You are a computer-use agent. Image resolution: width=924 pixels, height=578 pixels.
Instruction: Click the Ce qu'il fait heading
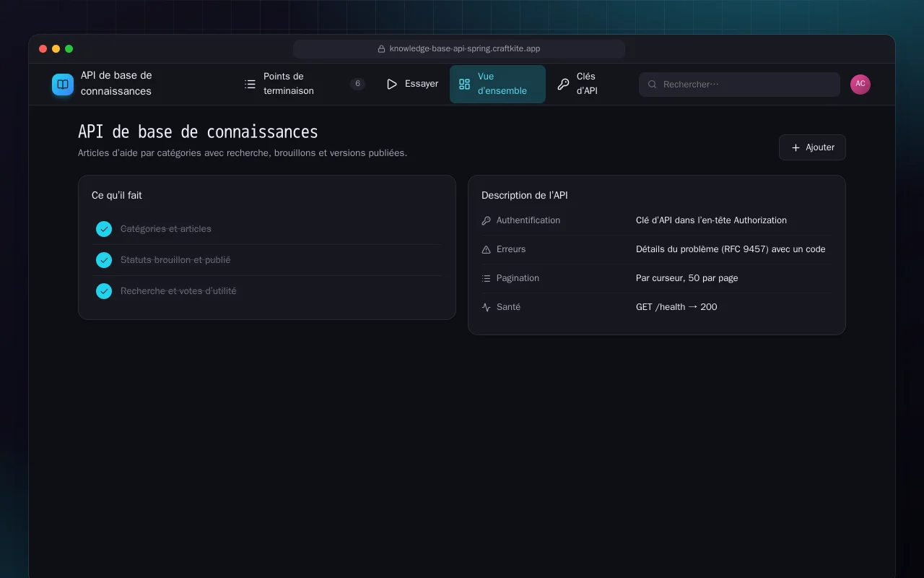117,195
